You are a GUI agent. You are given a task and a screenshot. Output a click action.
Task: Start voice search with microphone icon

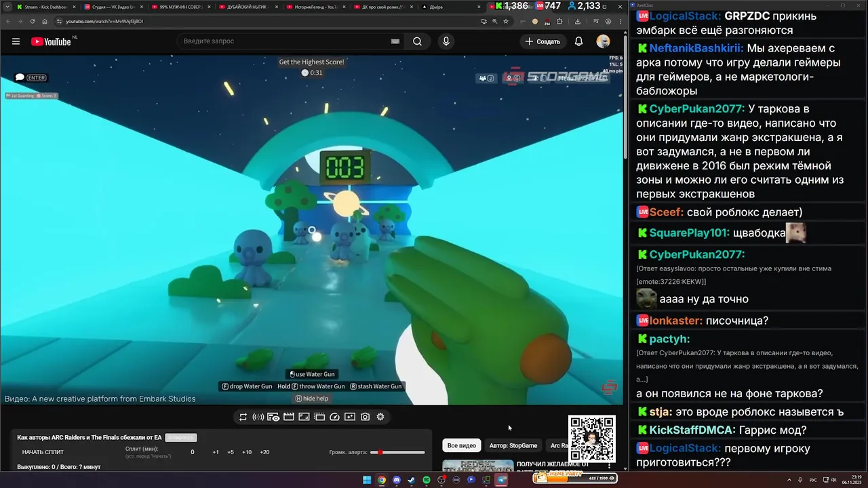(x=446, y=41)
